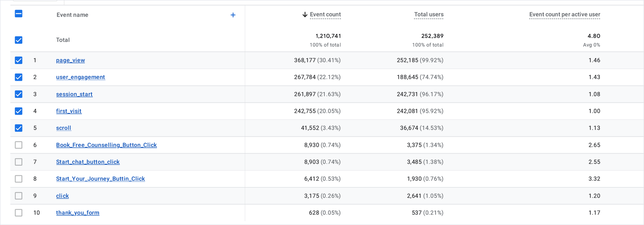Image resolution: width=644 pixels, height=225 pixels.
Task: Open the Book_Free_Counselling_Button_Click event link
Action: 106,145
